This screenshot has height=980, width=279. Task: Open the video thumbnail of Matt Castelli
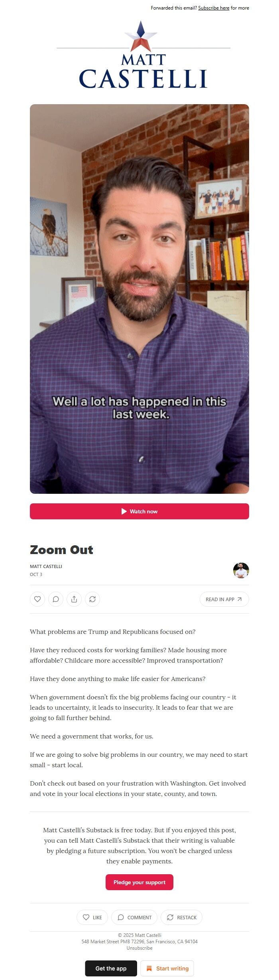(x=139, y=299)
